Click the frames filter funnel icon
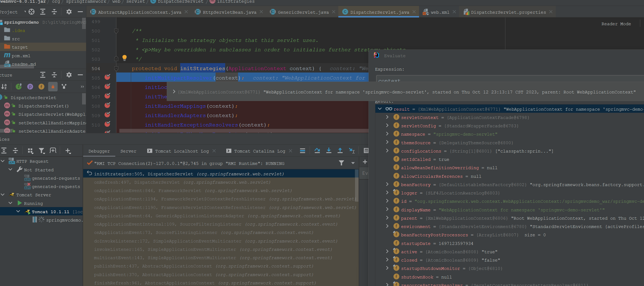644x286 pixels. (341, 163)
